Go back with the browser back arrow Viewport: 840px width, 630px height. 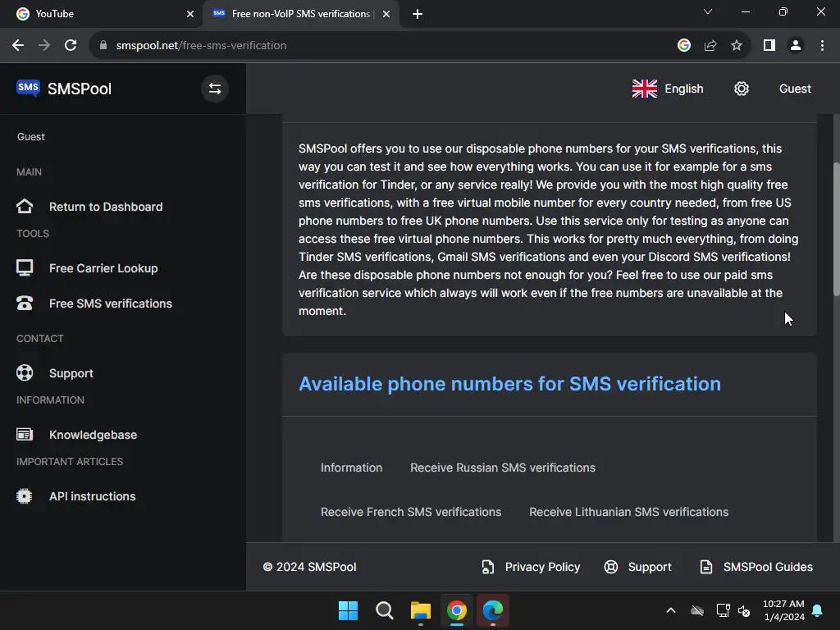[x=18, y=46]
